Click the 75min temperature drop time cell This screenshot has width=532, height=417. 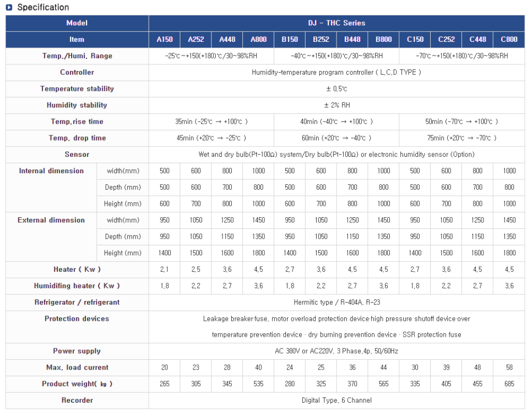(x=462, y=138)
